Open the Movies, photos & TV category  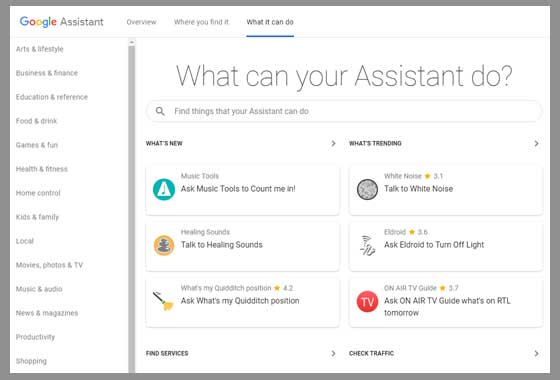click(49, 265)
